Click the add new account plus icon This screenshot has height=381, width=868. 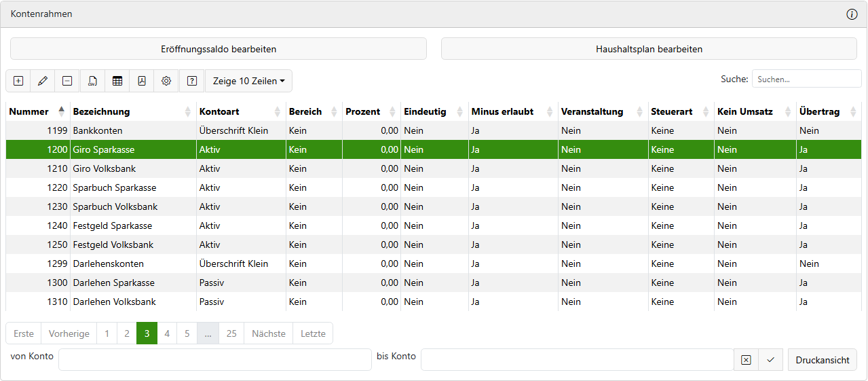(x=18, y=81)
